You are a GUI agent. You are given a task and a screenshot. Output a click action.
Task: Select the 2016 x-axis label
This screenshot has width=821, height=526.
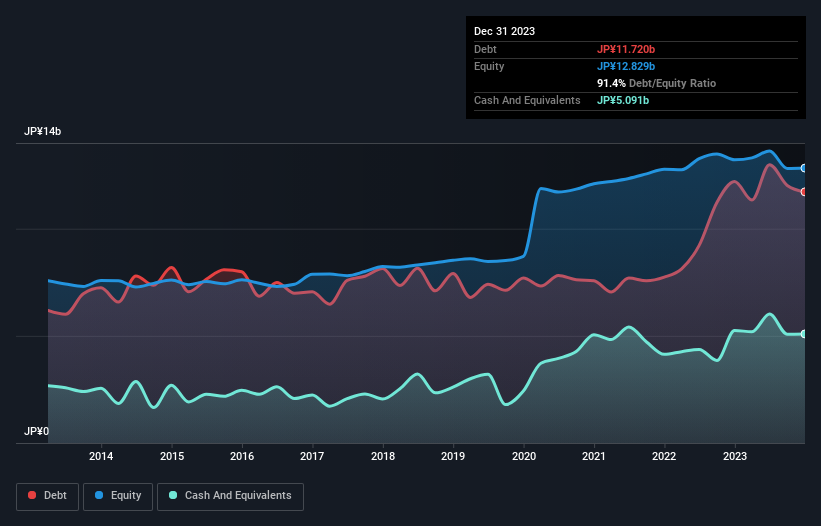pos(242,456)
